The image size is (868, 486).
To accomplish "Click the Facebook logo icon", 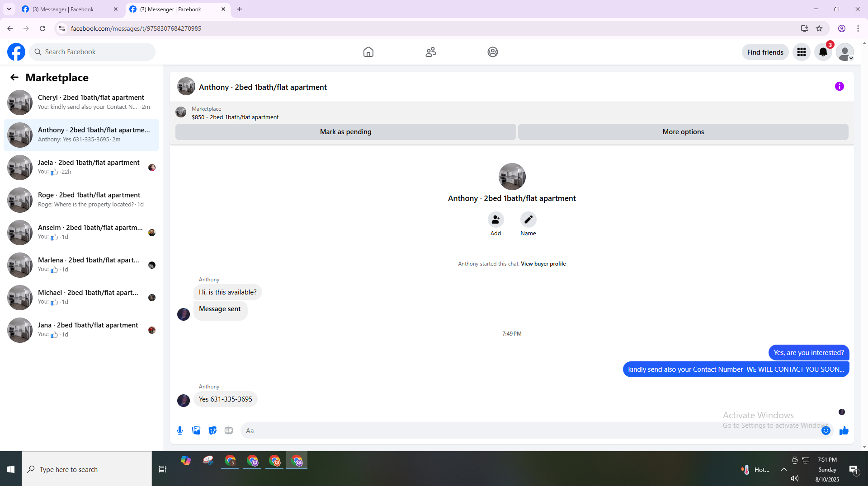I will coord(16,52).
